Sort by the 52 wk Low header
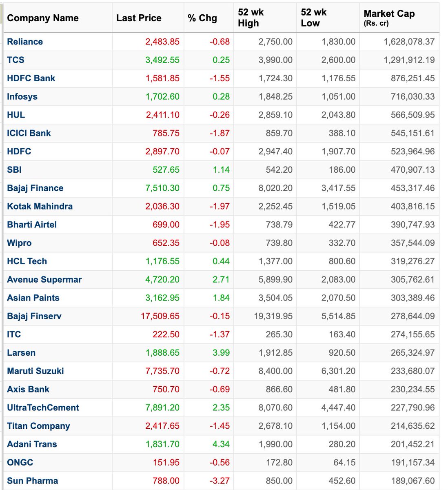This screenshot has height=490, width=448. (x=314, y=18)
